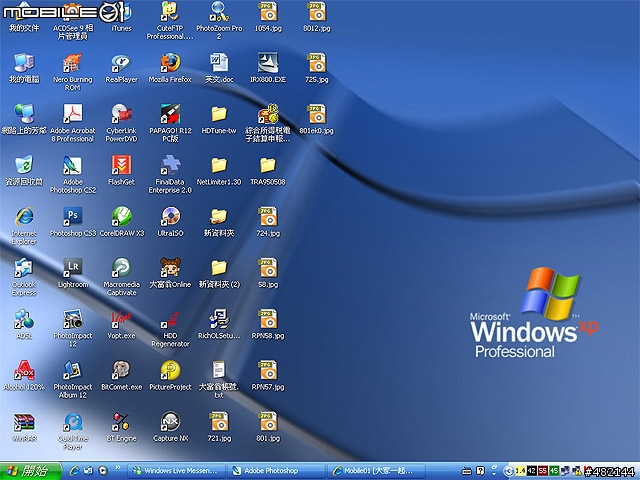Launch PhotoImpact Album 12
640x480 pixels.
(72, 380)
